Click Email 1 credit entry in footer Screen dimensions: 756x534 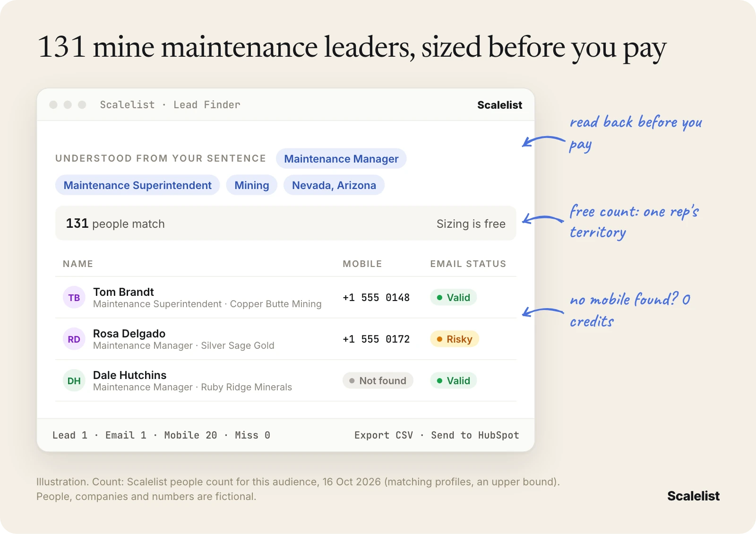126,435
